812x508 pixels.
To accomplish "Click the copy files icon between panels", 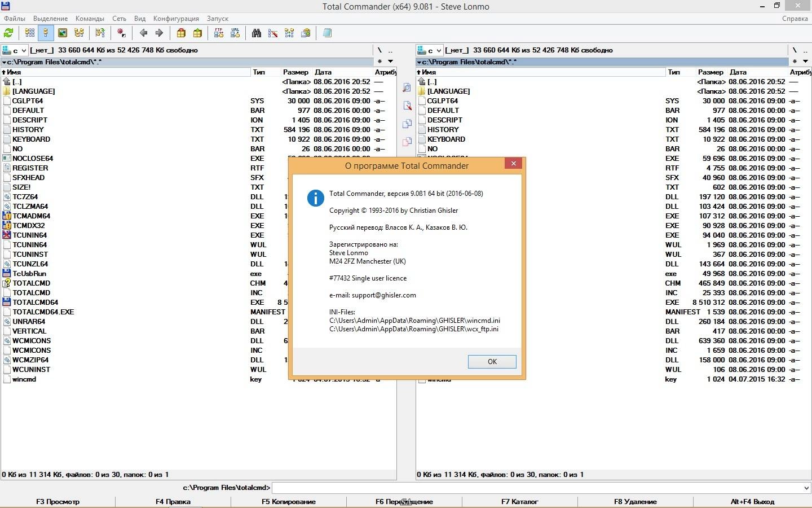I will pyautogui.click(x=407, y=124).
